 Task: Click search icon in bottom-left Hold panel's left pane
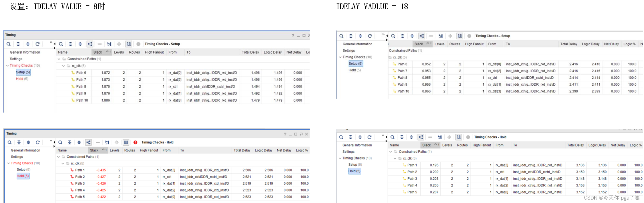[9, 142]
